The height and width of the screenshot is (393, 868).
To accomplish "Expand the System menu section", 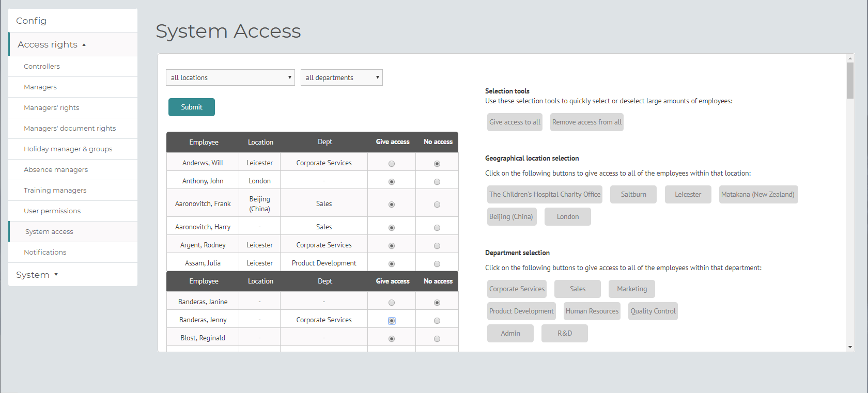I will tap(73, 275).
